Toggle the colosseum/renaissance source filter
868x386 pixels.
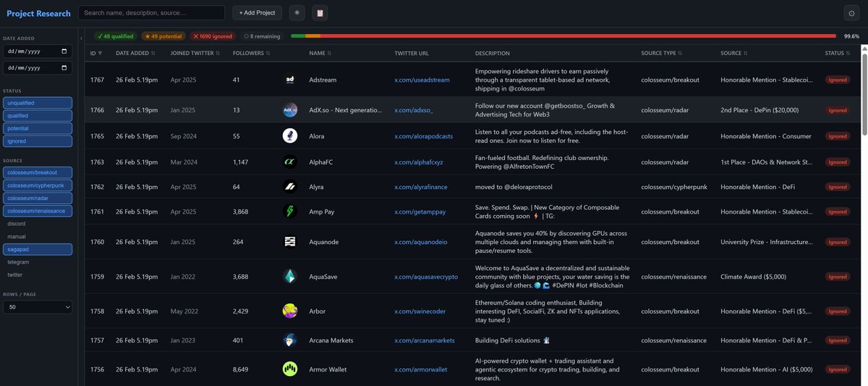(x=38, y=211)
